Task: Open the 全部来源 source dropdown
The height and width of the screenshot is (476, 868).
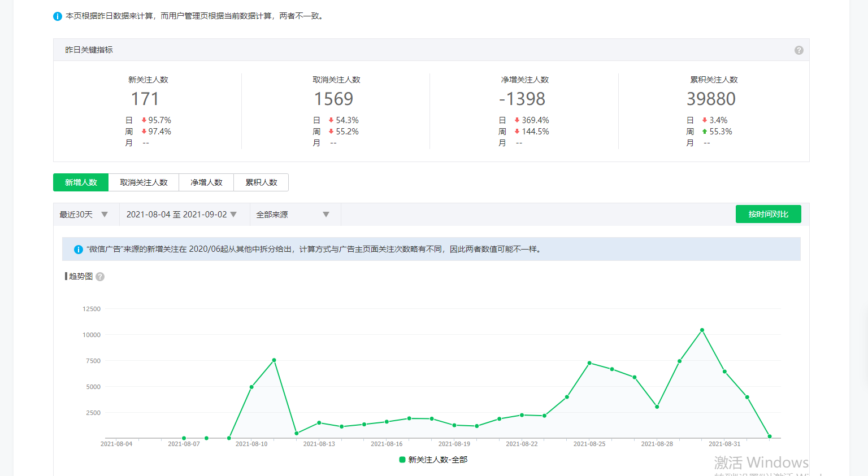Action: tap(293, 215)
